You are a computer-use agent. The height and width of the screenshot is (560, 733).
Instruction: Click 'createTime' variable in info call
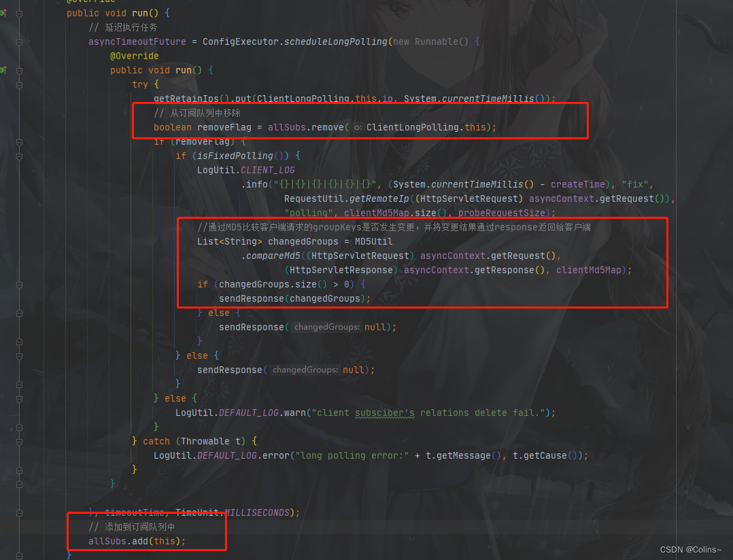[x=578, y=184]
